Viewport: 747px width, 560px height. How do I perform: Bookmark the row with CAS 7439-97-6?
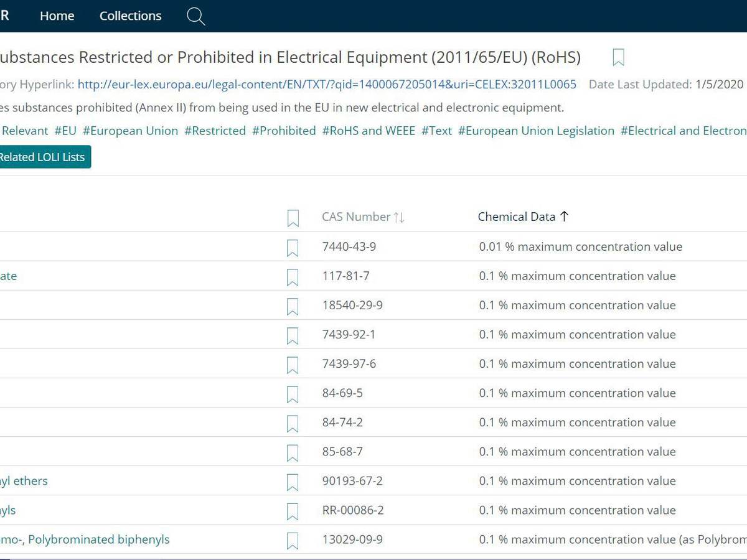293,365
